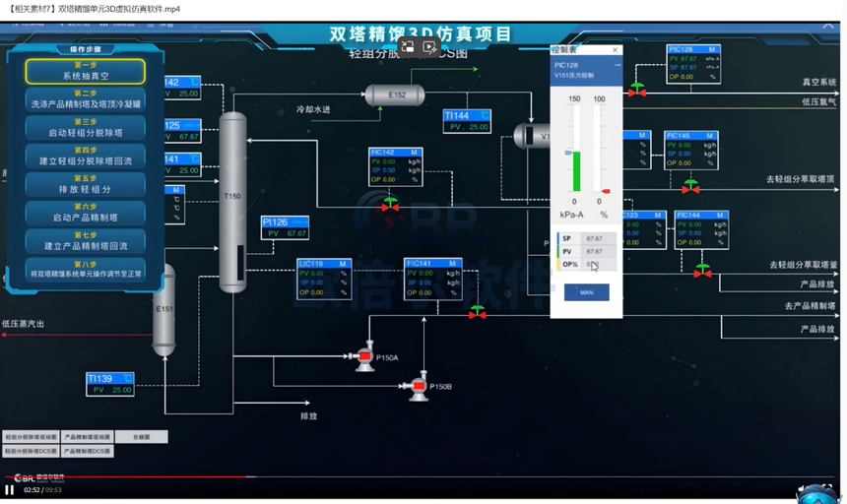Click valve below FIC144 controller
This screenshot has height=504, width=847.
pyautogui.click(x=702, y=270)
